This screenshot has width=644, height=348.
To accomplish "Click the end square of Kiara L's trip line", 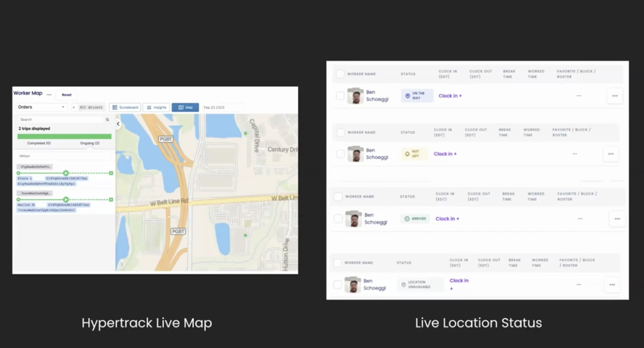I will [111, 173].
